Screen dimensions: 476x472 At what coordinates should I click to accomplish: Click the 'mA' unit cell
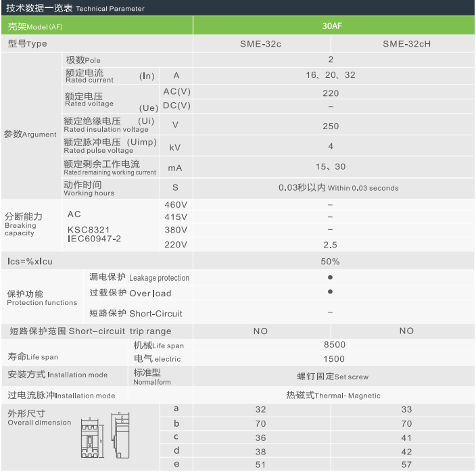click(175, 168)
